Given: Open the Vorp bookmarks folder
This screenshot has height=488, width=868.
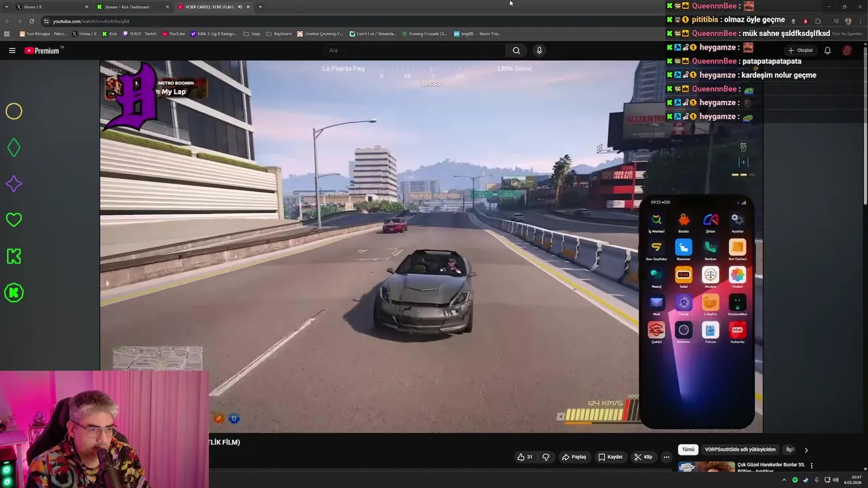Looking at the screenshot, I should 252,34.
